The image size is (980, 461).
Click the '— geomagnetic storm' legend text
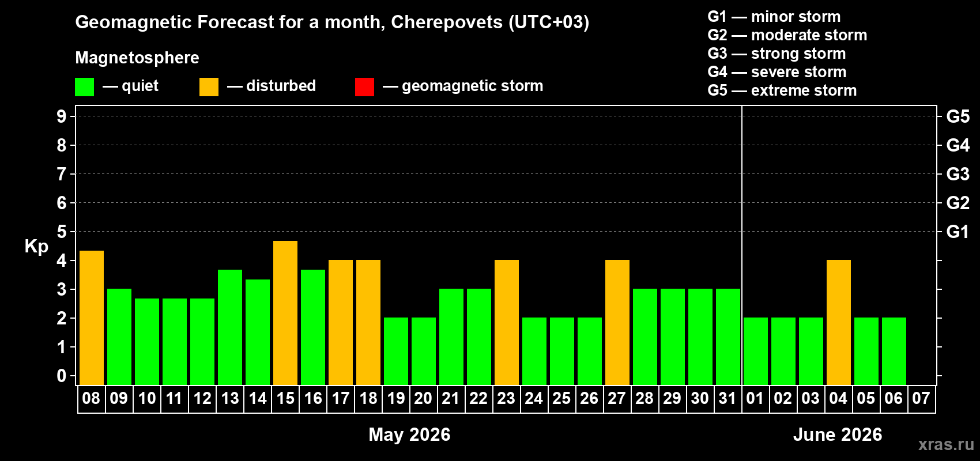pos(463,86)
